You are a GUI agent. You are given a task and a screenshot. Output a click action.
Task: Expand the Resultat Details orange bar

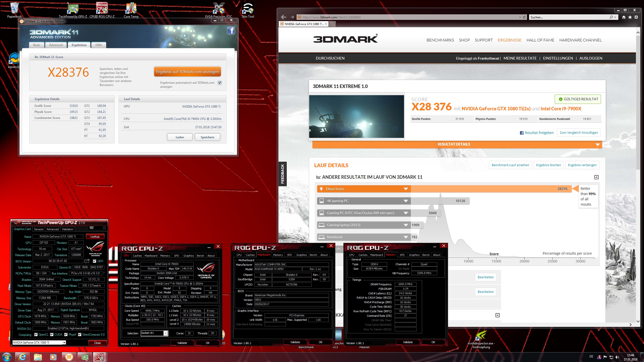tap(457, 144)
